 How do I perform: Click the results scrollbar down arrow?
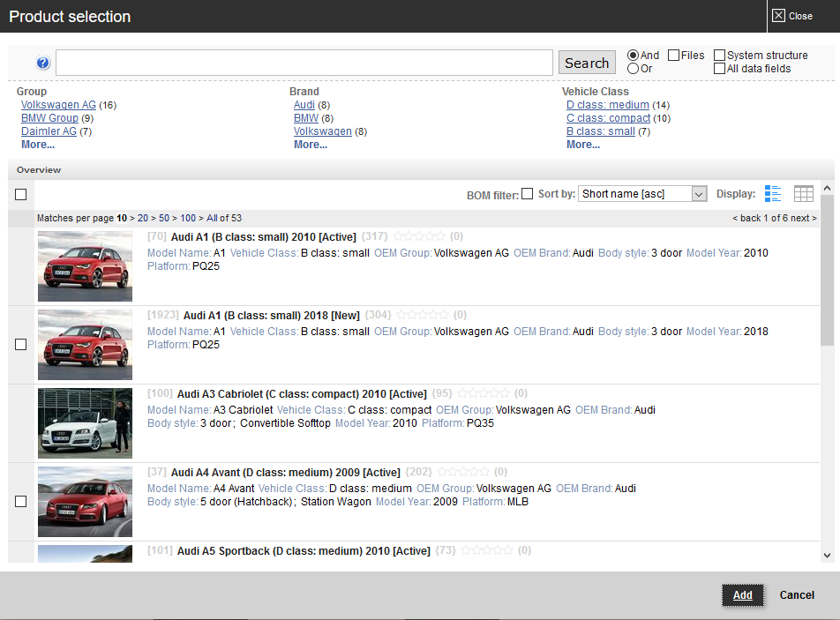[x=827, y=556]
